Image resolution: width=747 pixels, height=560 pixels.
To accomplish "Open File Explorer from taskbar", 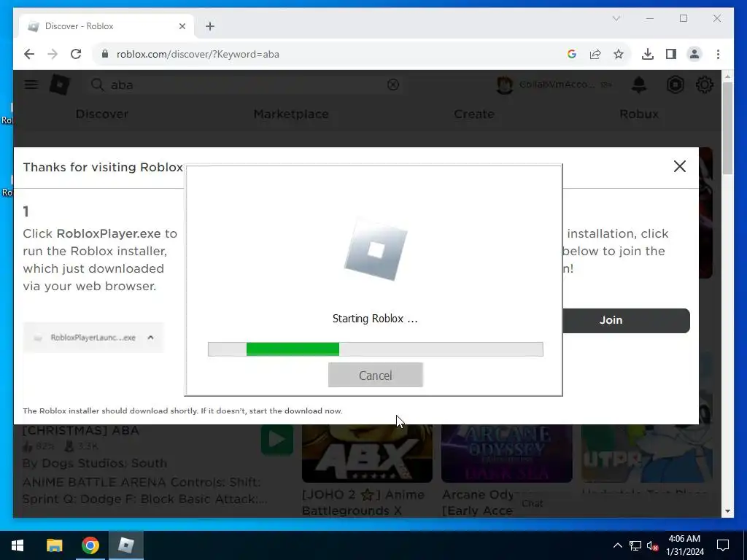I will click(54, 545).
